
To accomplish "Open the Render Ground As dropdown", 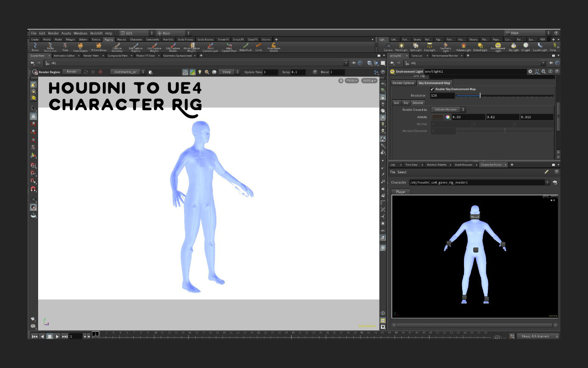I will coord(448,110).
